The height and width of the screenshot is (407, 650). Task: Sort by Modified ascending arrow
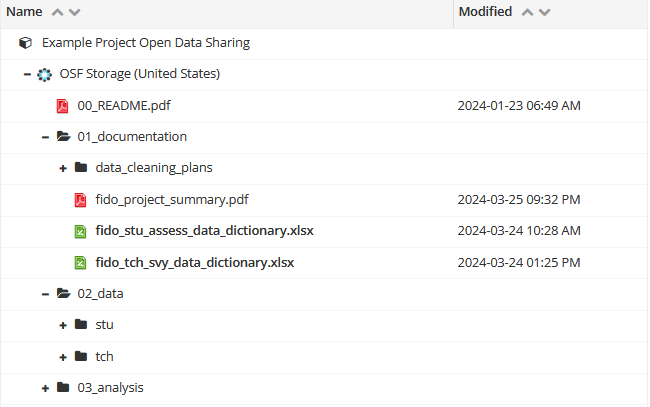click(x=527, y=12)
